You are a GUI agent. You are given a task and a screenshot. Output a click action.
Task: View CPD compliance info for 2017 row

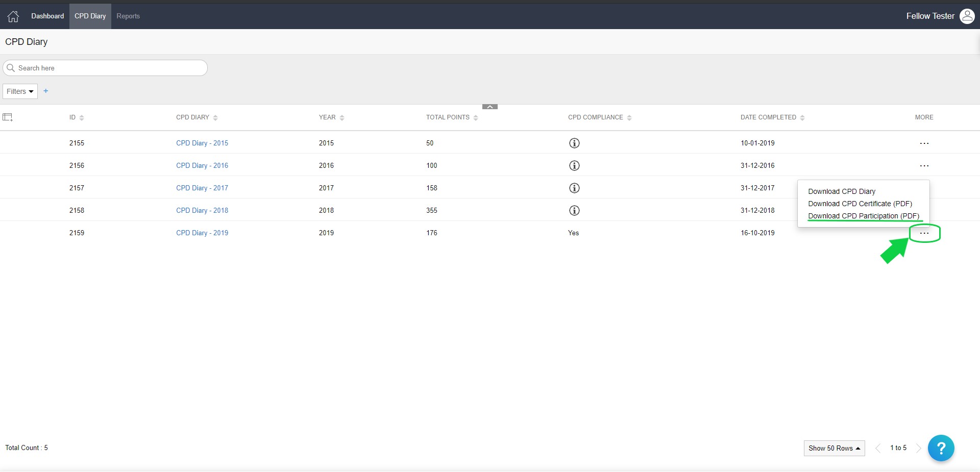tap(574, 188)
